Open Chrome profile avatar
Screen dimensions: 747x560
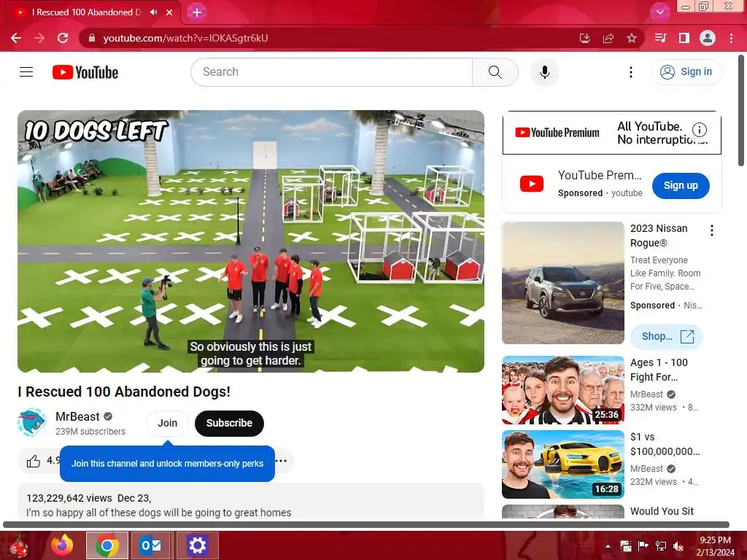coord(708,38)
